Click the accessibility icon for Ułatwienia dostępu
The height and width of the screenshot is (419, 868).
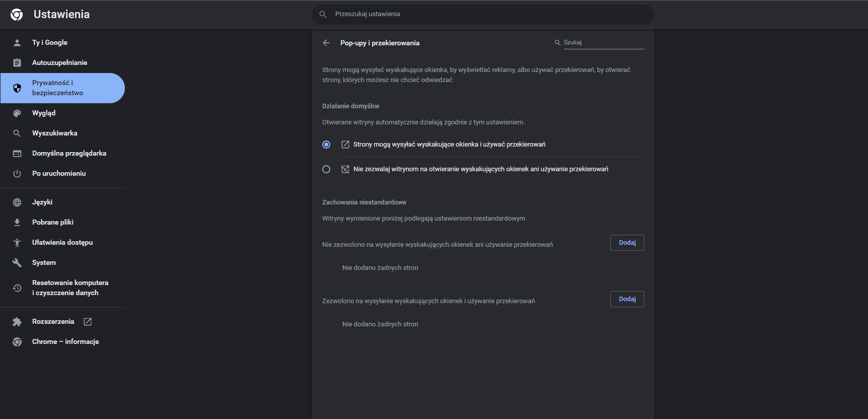tap(17, 243)
